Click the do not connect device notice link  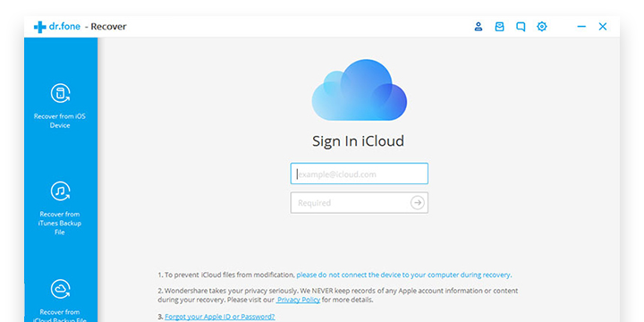403,275
